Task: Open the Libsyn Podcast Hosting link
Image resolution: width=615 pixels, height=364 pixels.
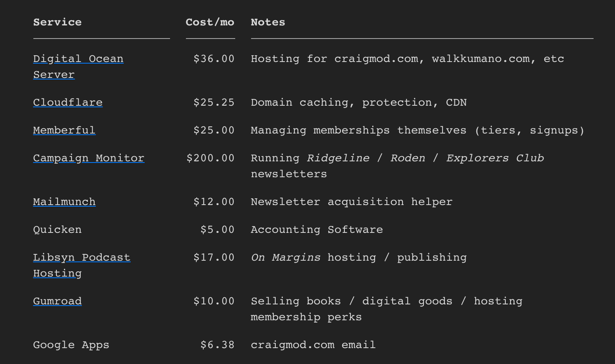Action: (x=81, y=258)
